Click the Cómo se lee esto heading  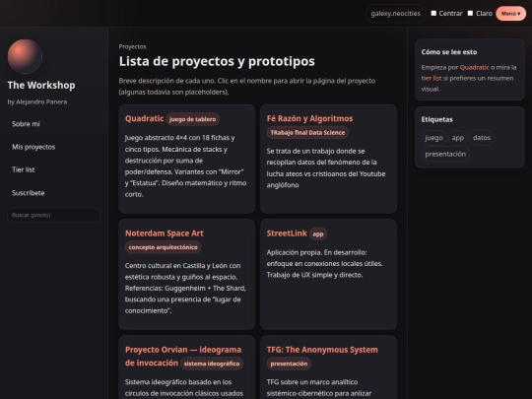click(449, 52)
